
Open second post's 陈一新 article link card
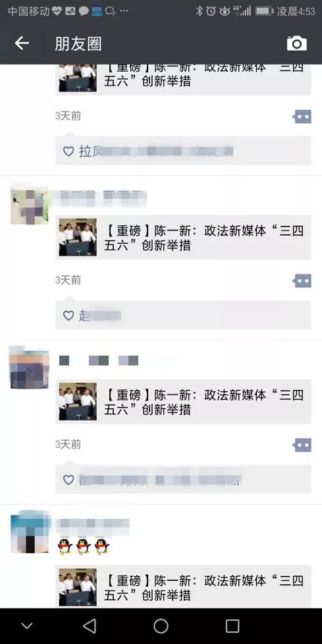[183, 238]
